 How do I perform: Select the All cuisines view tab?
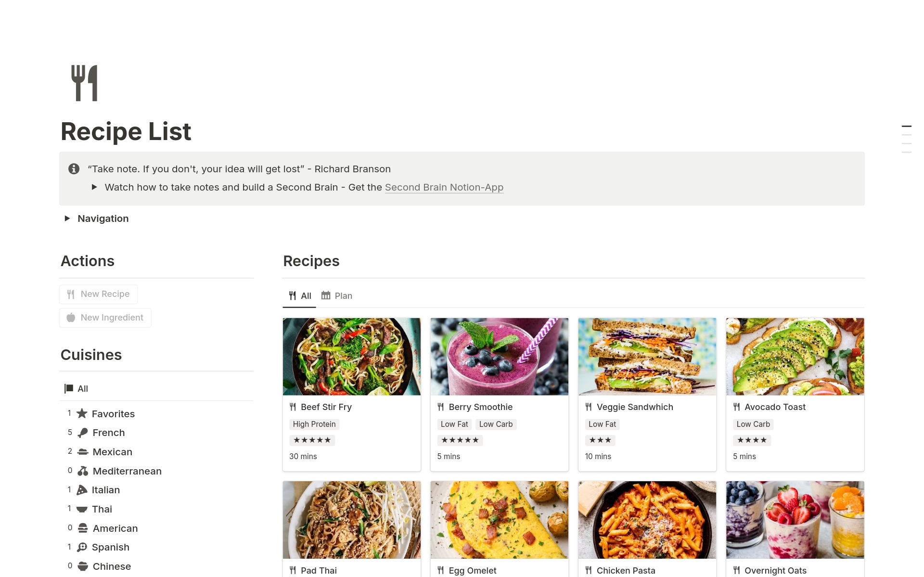click(76, 389)
